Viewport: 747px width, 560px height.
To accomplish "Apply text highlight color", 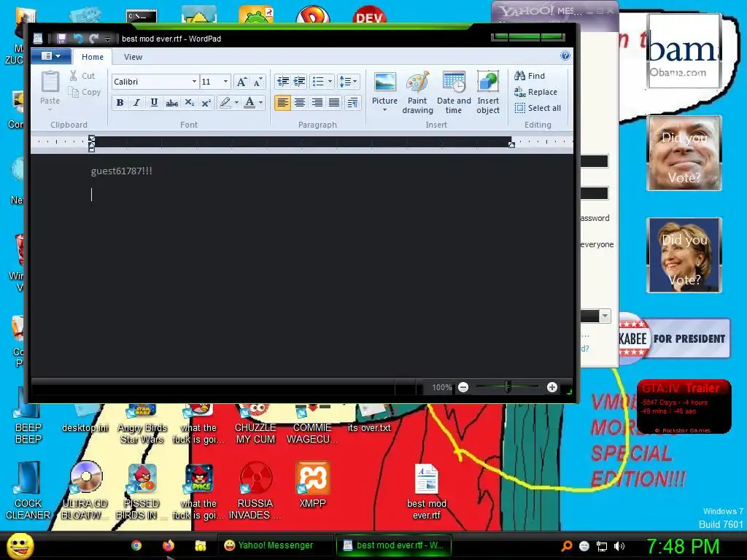I will (225, 102).
